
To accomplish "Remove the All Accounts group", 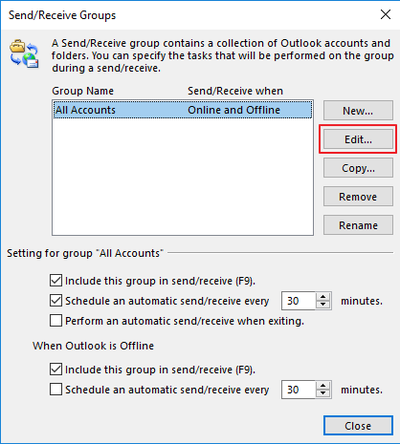I will tap(358, 197).
